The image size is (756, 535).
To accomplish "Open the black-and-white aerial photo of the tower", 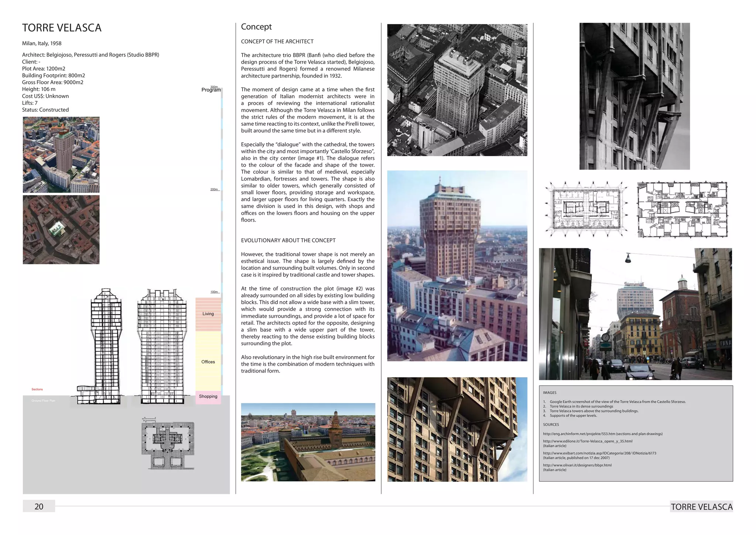I will [457, 90].
